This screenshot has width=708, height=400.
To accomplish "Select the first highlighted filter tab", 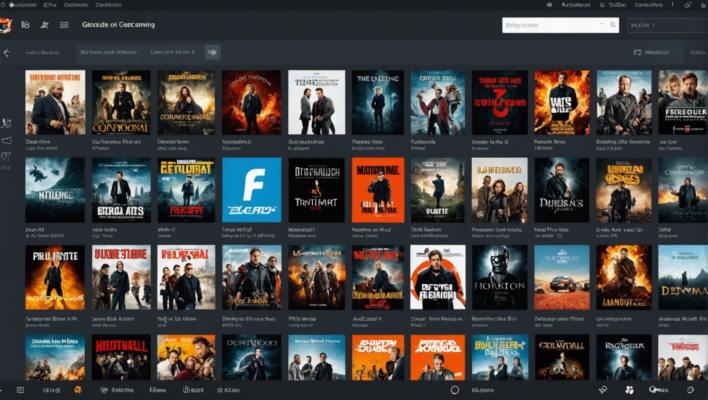I will 108,52.
